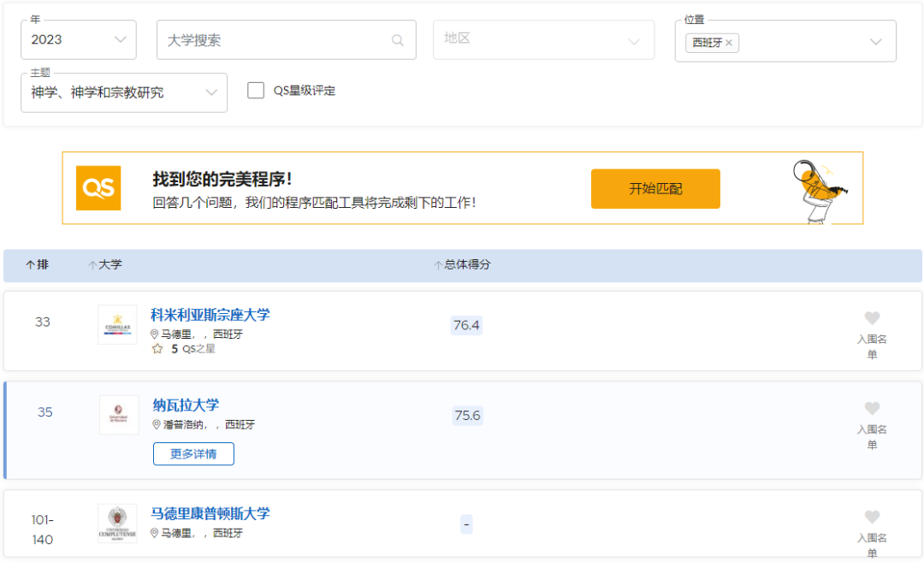924x574 pixels.
Task: Open the 科米利亚斯宗座大学 link
Action: (210, 315)
